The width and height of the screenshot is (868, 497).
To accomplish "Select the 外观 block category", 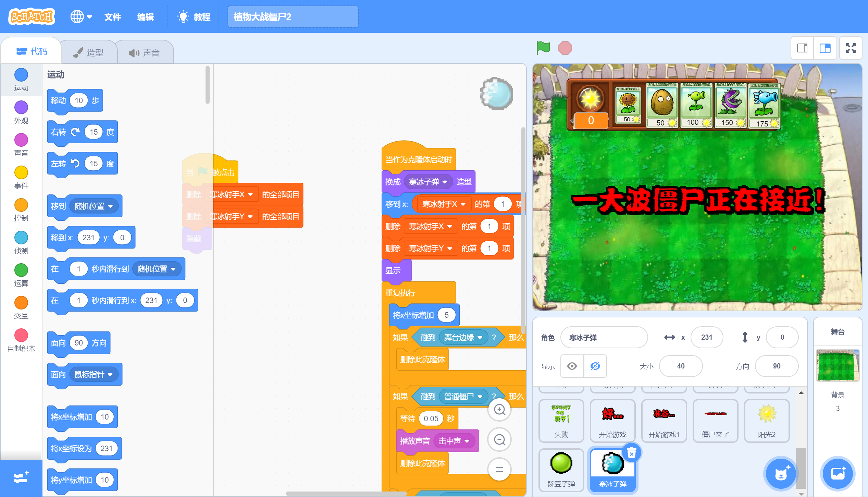I will tap(21, 112).
